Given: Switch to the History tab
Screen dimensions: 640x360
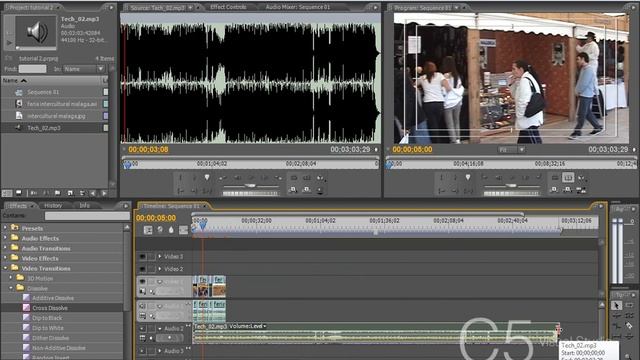Looking at the screenshot, I should click(53, 205).
